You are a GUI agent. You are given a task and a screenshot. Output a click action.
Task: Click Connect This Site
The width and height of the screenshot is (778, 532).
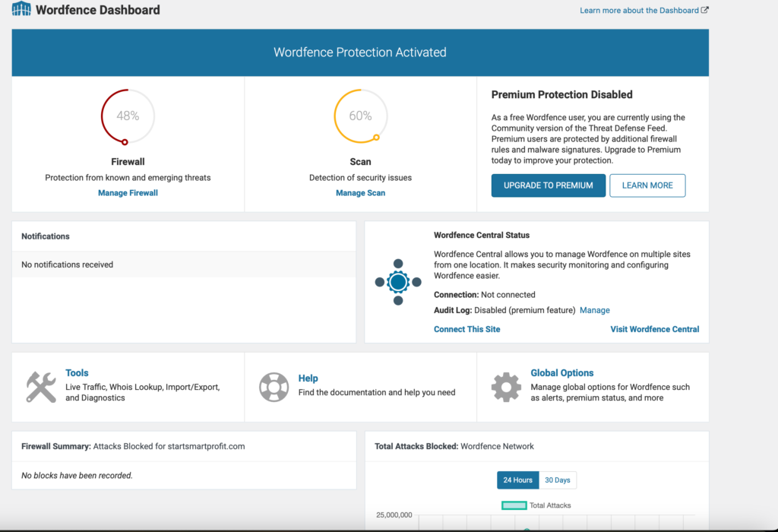point(466,329)
